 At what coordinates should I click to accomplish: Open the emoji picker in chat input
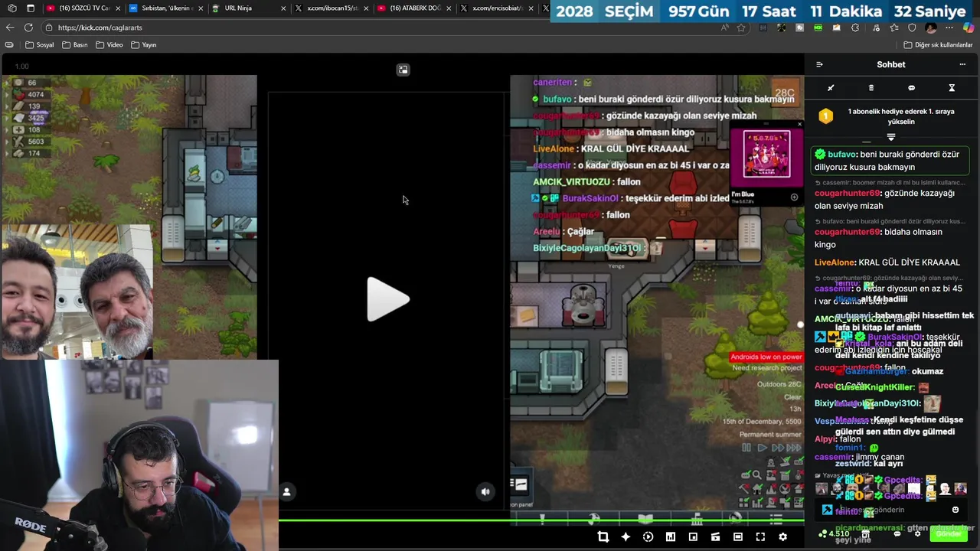(955, 510)
